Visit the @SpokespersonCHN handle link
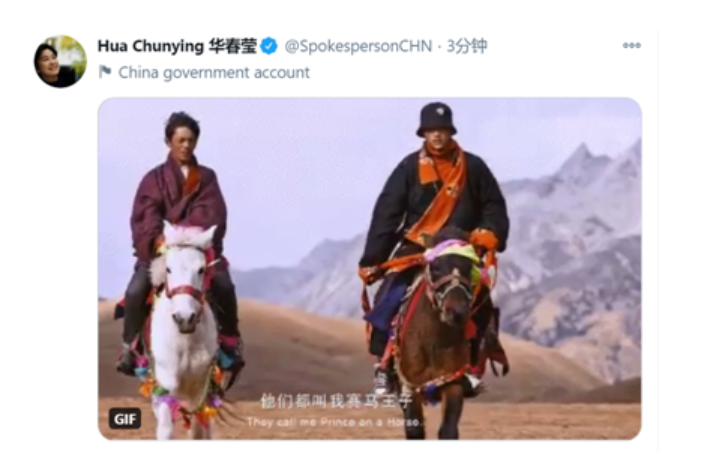 coord(358,46)
